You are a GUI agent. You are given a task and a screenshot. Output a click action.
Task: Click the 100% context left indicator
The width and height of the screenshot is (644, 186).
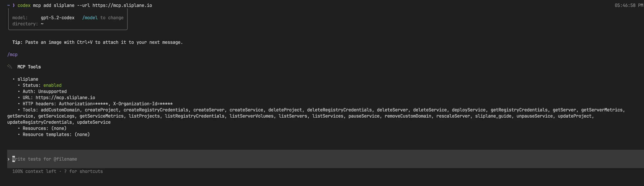(x=34, y=171)
